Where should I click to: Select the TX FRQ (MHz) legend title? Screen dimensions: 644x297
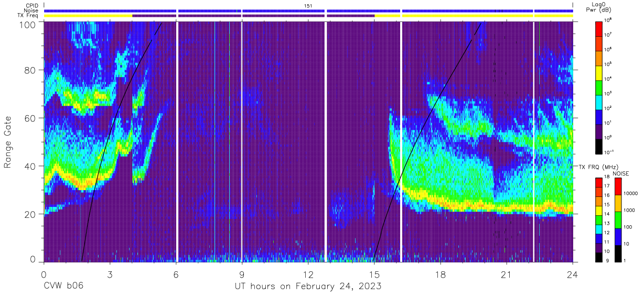598,167
